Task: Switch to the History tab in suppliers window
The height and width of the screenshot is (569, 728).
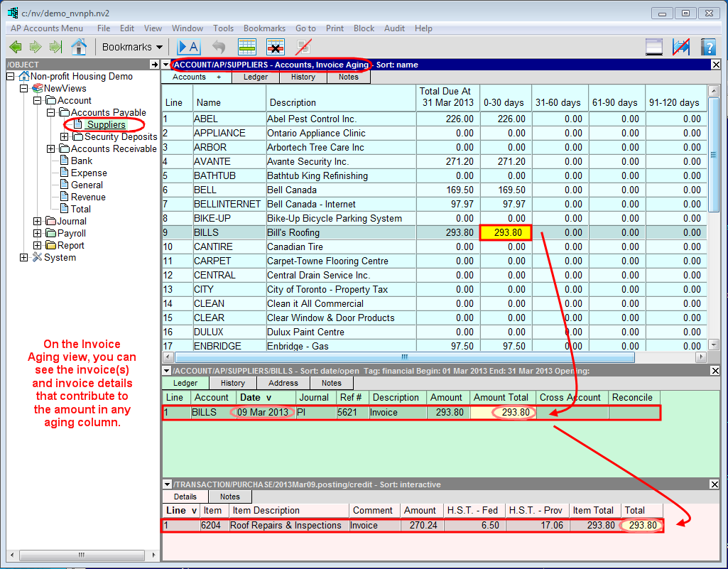Action: pos(303,77)
